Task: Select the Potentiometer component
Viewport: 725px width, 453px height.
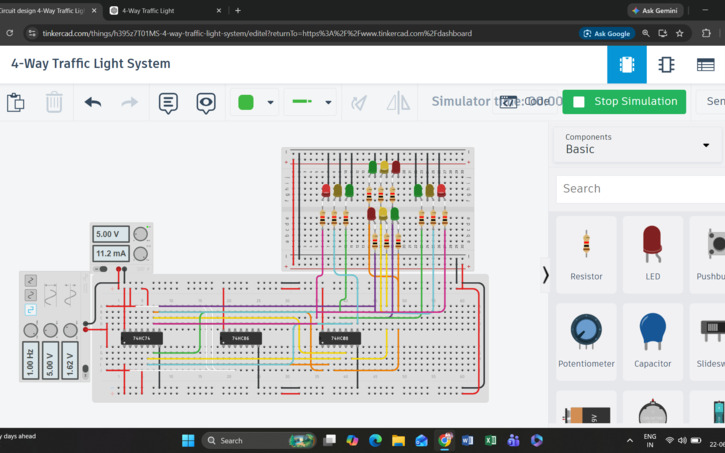Action: pyautogui.click(x=586, y=342)
